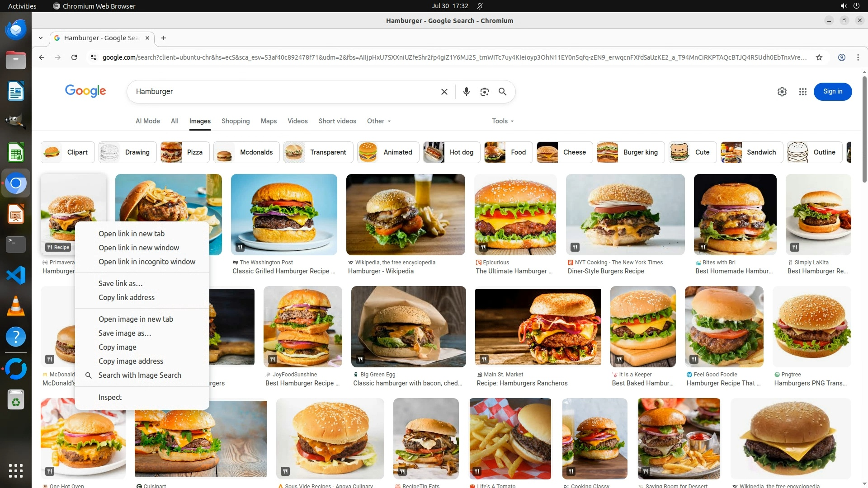868x488 pixels.
Task: Expand the Tools dropdown
Action: tap(503, 121)
